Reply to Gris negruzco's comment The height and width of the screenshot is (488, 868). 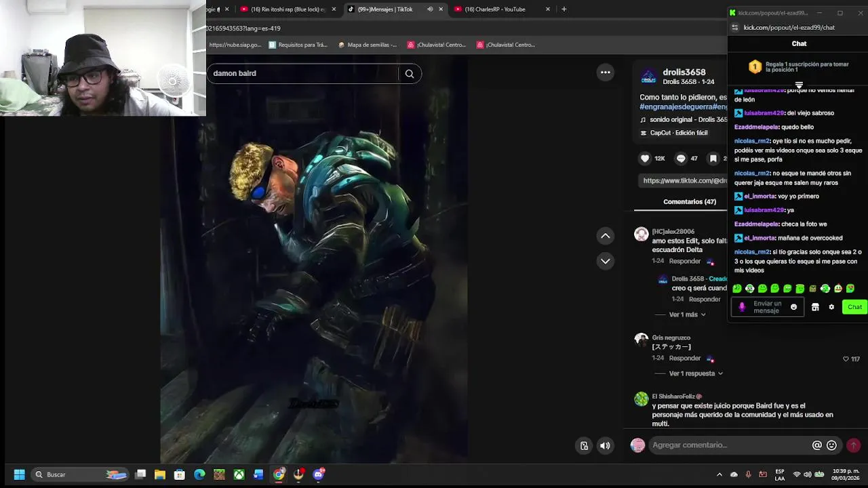(685, 358)
